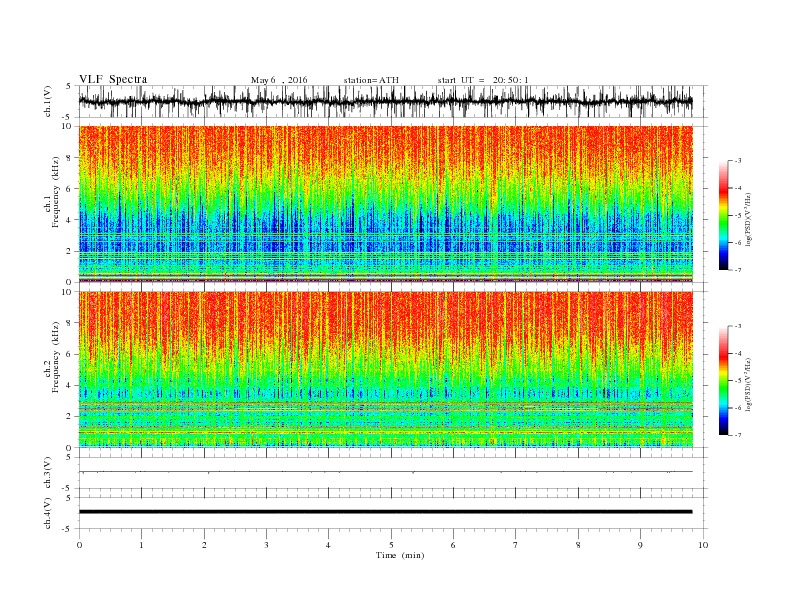Click inside the ch.2 spectrogram panel
This screenshot has width=792, height=612.
click(385, 369)
